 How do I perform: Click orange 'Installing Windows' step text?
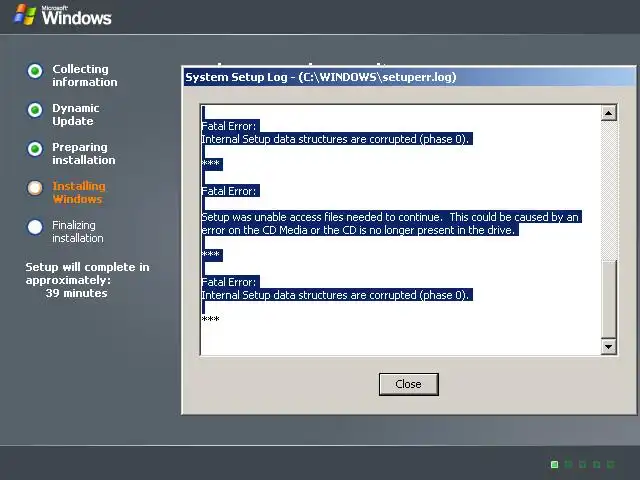pyautogui.click(x=79, y=193)
